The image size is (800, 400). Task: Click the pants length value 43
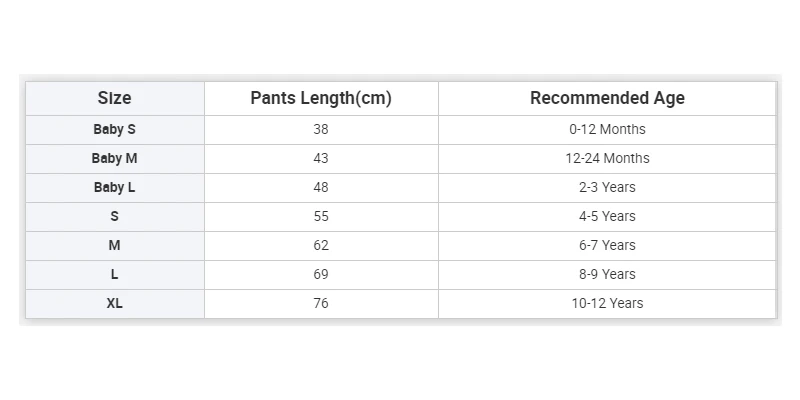[320, 158]
